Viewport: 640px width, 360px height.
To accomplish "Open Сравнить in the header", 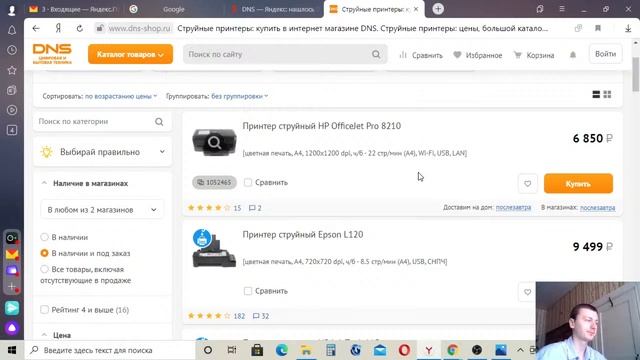I will click(421, 55).
